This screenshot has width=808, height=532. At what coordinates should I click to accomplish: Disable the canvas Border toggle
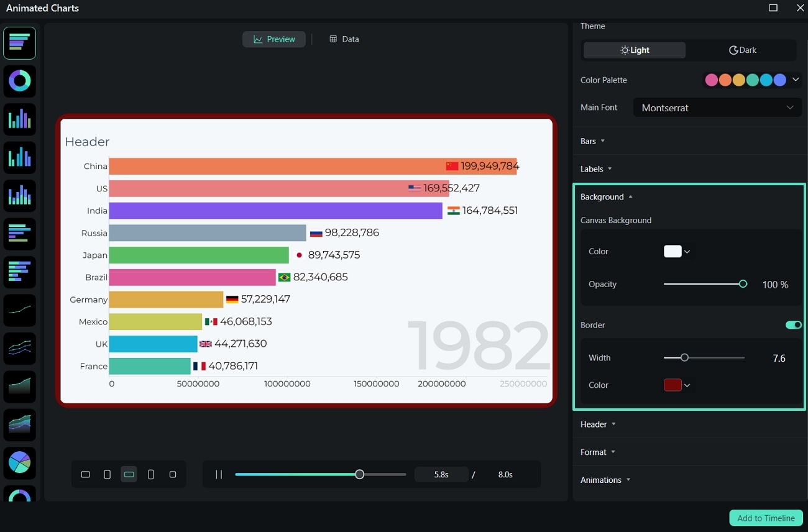pyautogui.click(x=793, y=324)
